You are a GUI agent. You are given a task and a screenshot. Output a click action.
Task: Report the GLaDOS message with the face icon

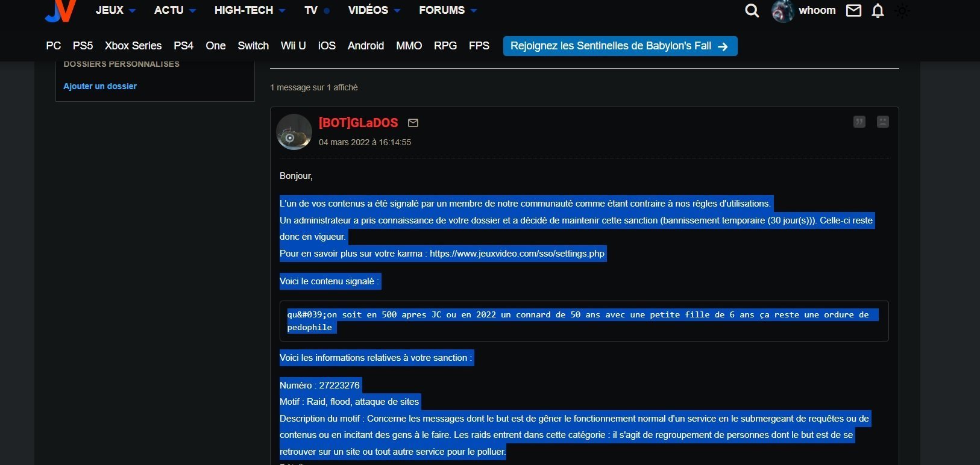click(x=883, y=122)
